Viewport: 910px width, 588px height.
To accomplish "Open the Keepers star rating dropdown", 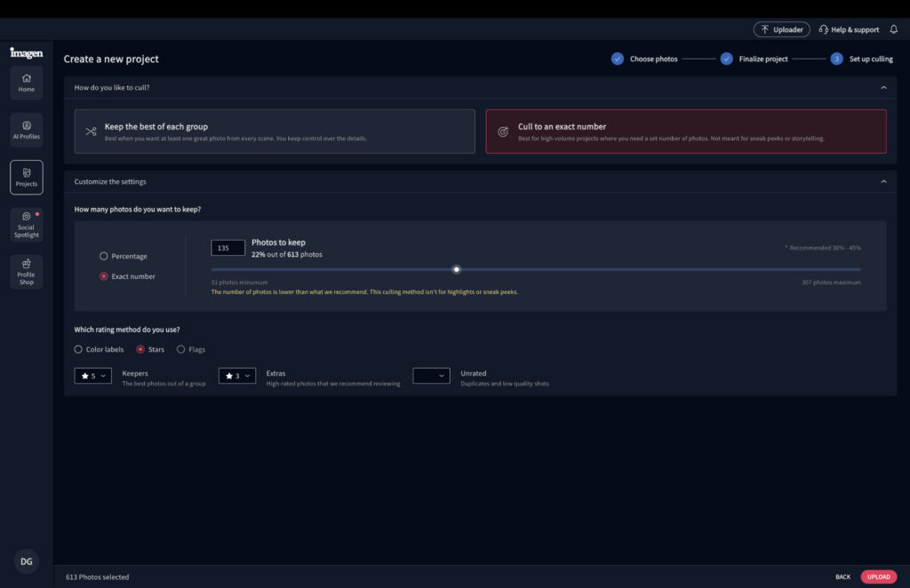I will tap(93, 376).
